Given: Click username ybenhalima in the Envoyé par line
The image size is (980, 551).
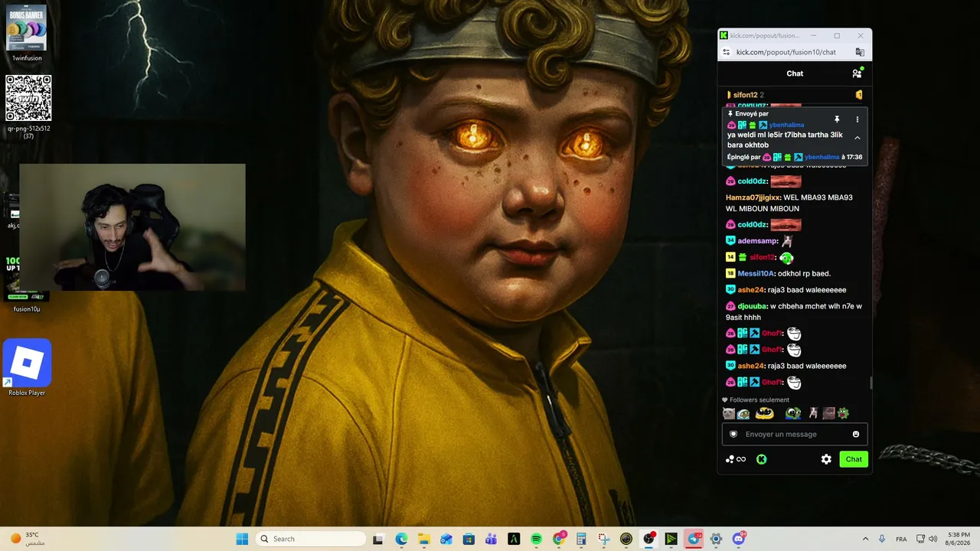Looking at the screenshot, I should point(786,125).
